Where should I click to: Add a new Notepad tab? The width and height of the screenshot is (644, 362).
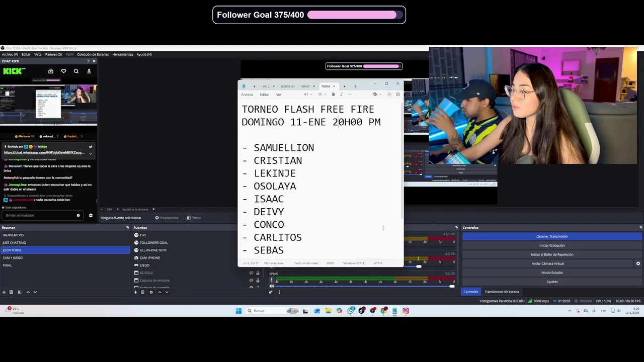coord(355,86)
